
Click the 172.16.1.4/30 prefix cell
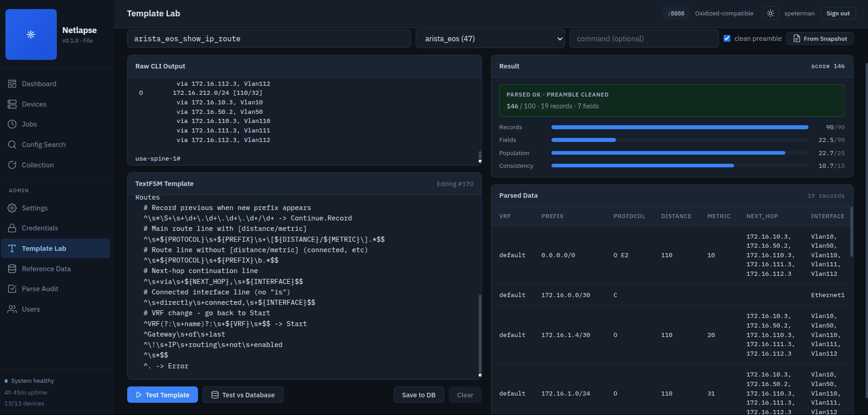tap(566, 335)
